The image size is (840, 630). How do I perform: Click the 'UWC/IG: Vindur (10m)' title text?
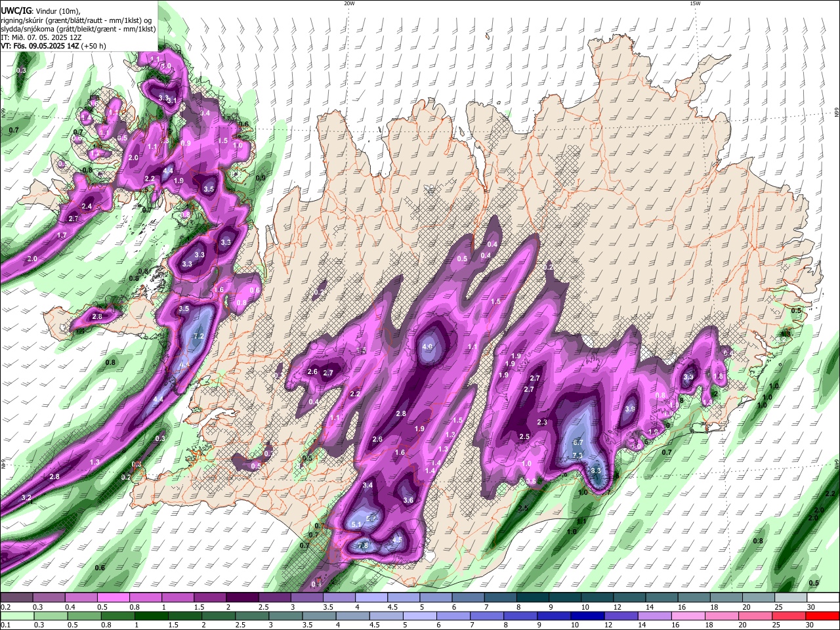click(x=41, y=10)
